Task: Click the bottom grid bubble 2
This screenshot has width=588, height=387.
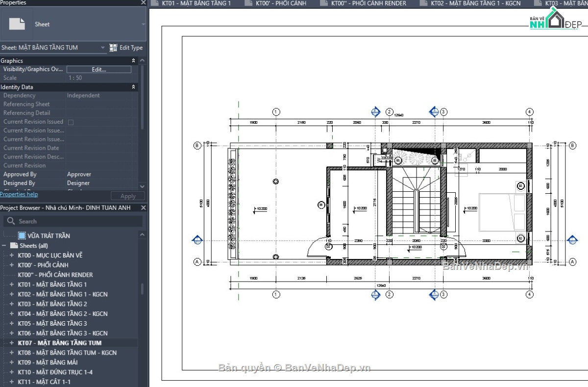Action: pos(390,294)
